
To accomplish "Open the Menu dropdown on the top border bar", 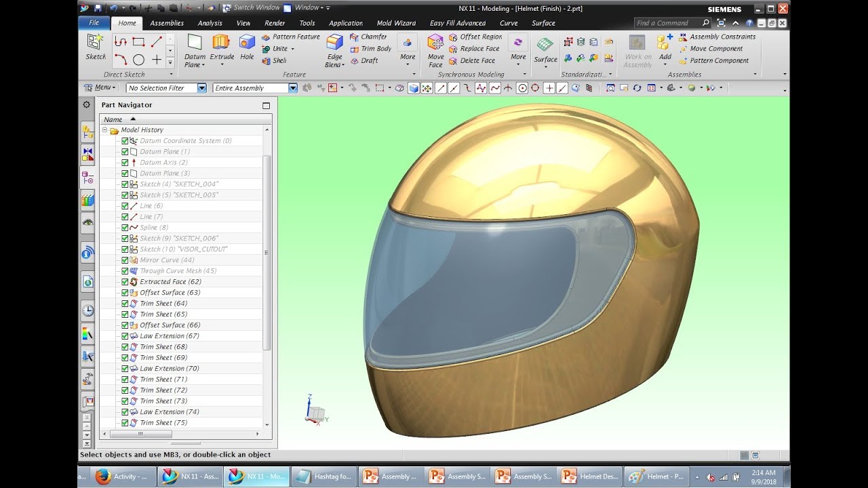I will 100,87.
